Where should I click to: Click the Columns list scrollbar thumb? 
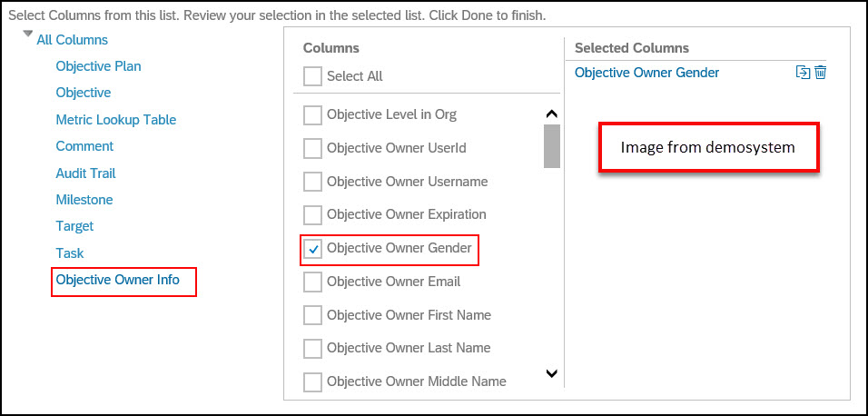click(552, 145)
